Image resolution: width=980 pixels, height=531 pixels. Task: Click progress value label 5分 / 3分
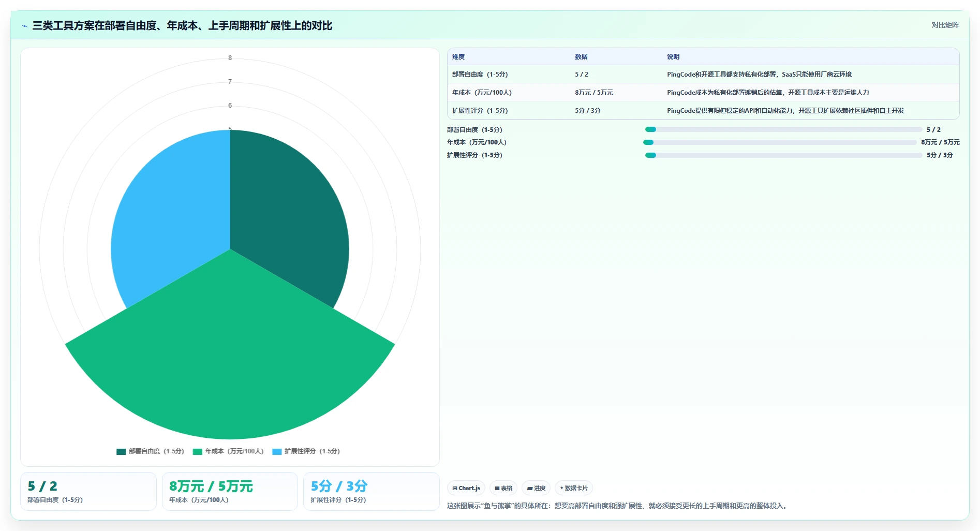940,155
